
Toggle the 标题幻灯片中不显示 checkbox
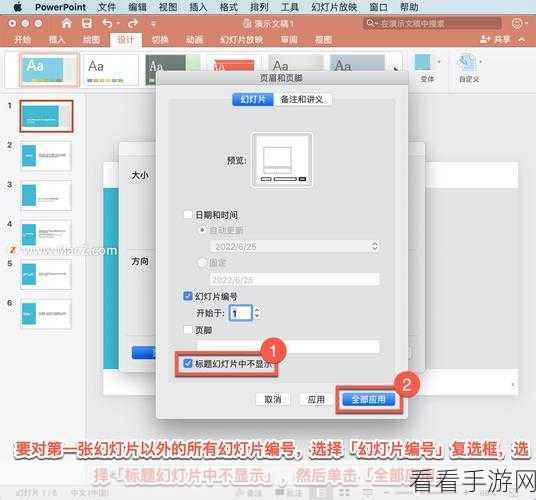(188, 363)
